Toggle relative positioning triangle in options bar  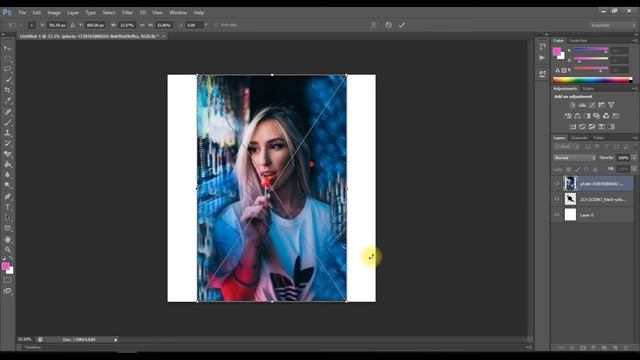(73, 25)
